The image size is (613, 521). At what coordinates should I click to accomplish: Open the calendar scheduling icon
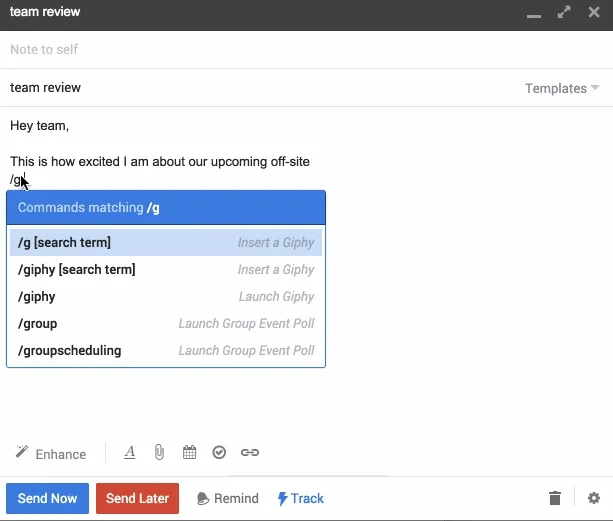click(x=190, y=453)
